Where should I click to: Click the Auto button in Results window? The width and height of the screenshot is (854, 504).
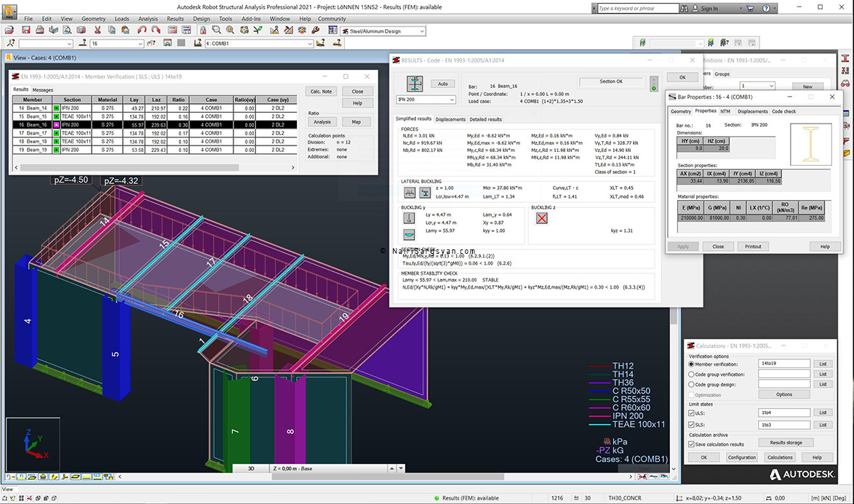click(x=443, y=84)
